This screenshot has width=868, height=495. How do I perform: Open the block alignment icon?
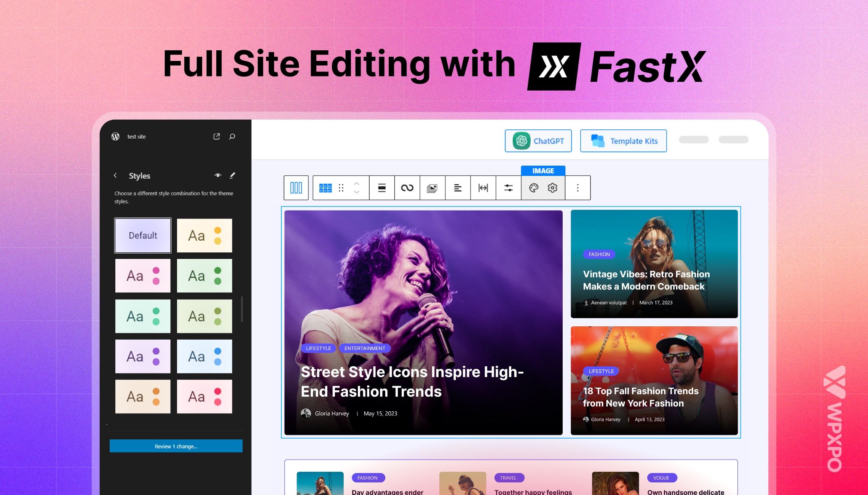382,188
